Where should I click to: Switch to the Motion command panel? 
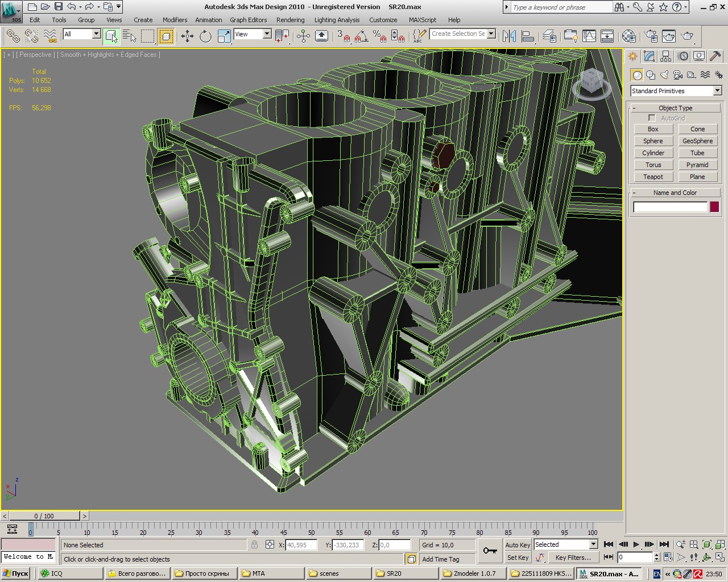point(682,56)
